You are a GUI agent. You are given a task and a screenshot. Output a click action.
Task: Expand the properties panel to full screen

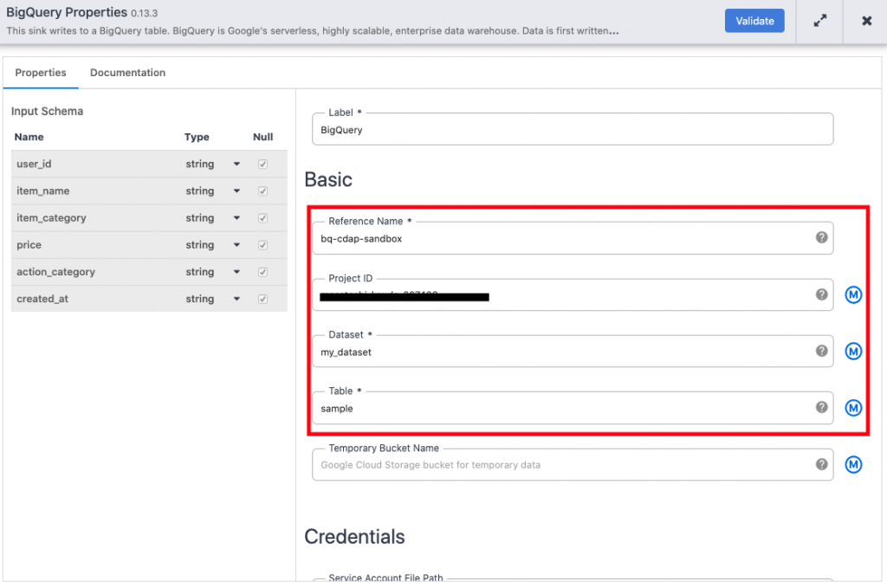819,21
